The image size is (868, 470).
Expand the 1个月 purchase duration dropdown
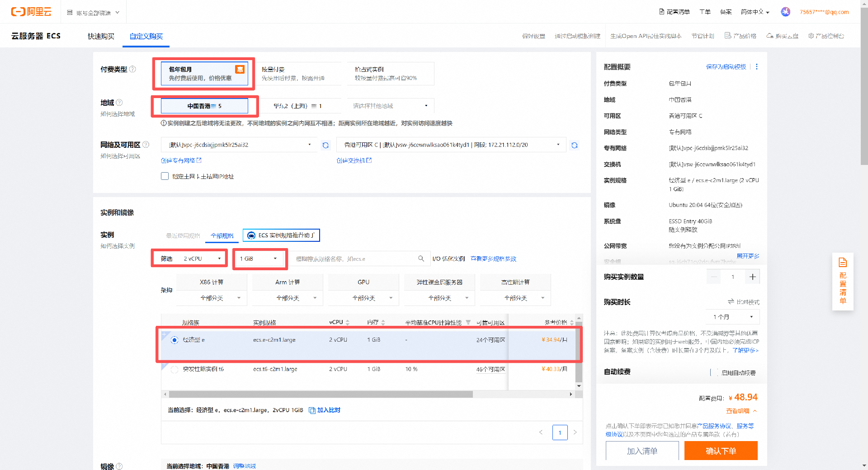click(732, 317)
